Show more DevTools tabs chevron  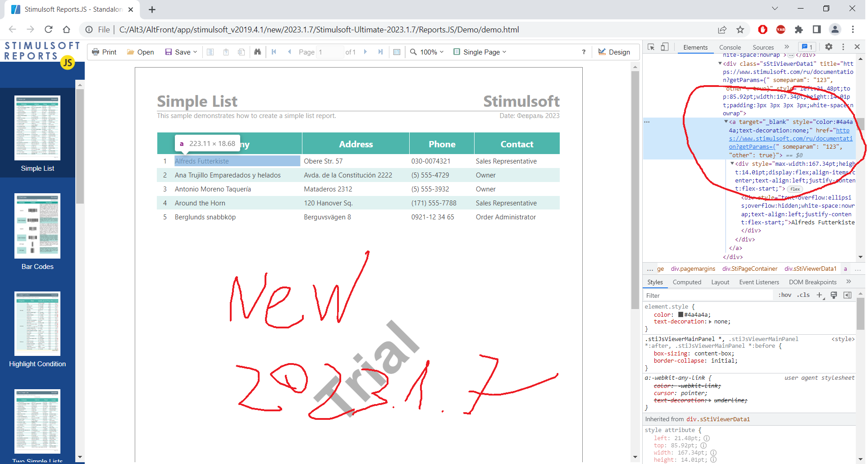coord(787,47)
